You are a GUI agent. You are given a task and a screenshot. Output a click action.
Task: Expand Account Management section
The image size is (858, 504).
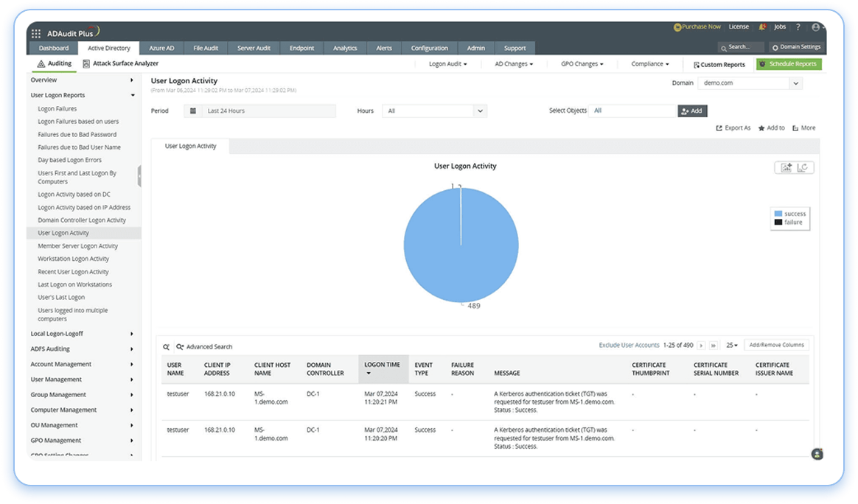point(132,365)
